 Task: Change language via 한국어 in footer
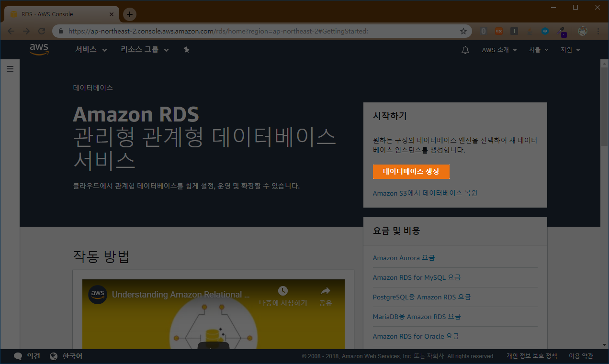pyautogui.click(x=73, y=356)
